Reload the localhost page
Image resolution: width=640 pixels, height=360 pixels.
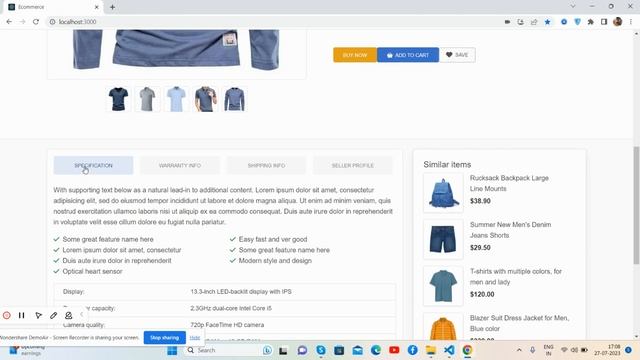click(x=36, y=22)
